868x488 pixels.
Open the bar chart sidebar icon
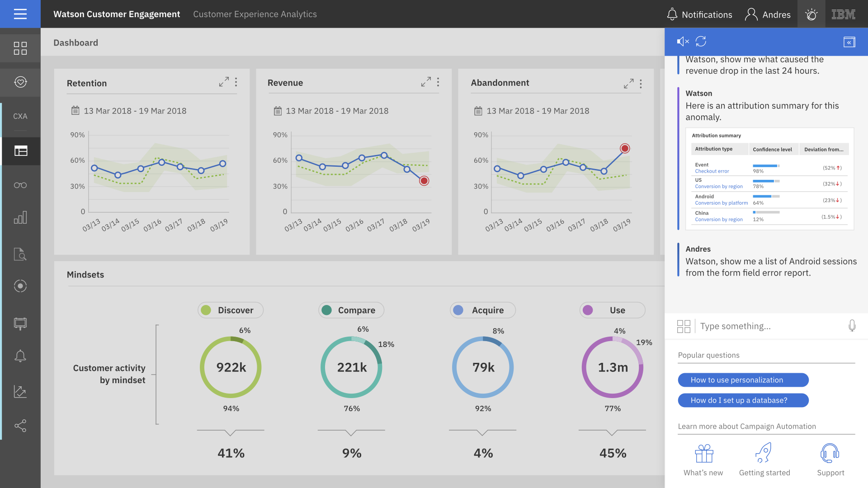tap(20, 218)
